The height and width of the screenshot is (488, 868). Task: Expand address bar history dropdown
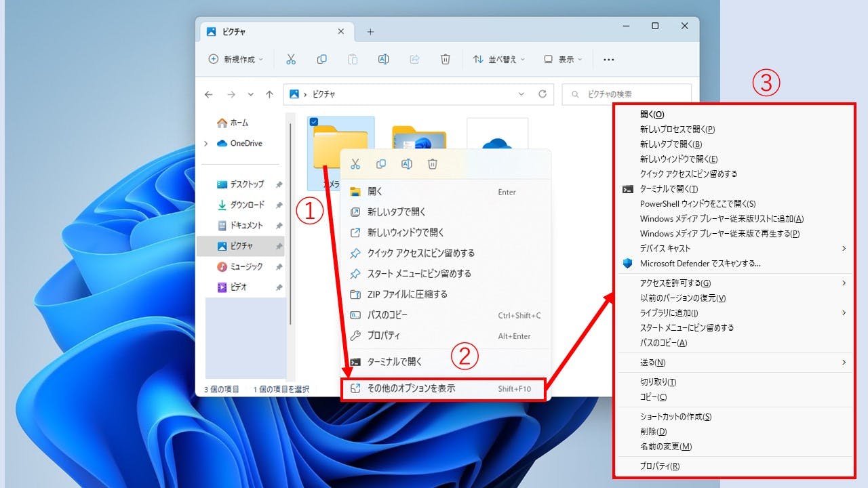521,94
